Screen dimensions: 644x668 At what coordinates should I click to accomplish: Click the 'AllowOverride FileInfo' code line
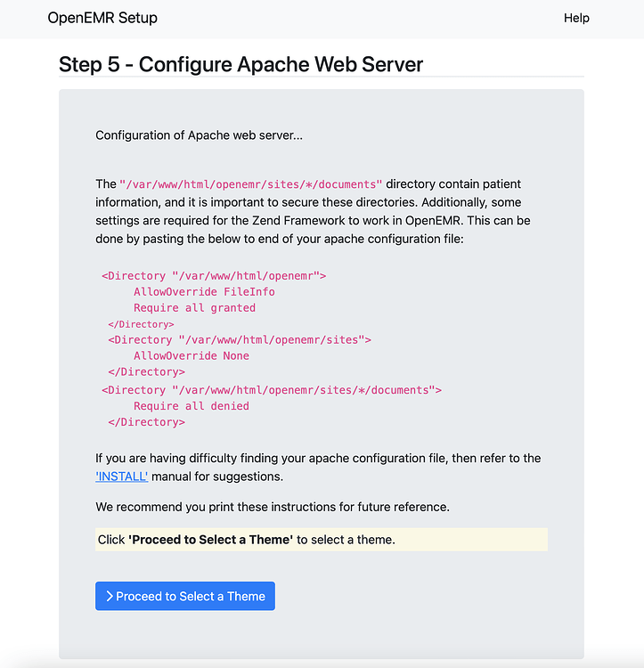click(x=204, y=292)
